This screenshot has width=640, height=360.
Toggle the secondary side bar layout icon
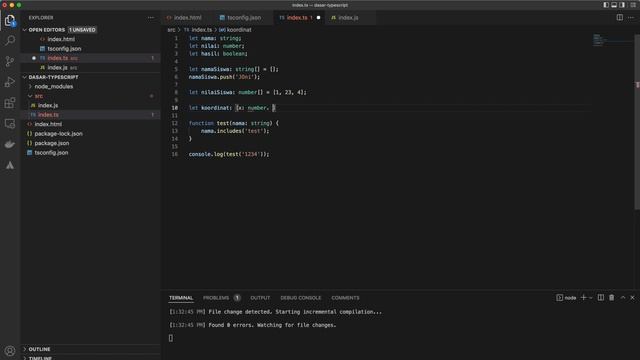coord(622,5)
